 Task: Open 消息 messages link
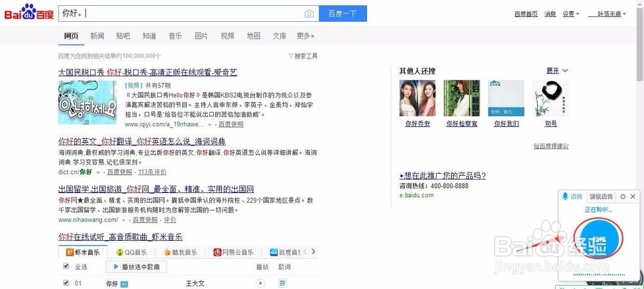pos(550,14)
